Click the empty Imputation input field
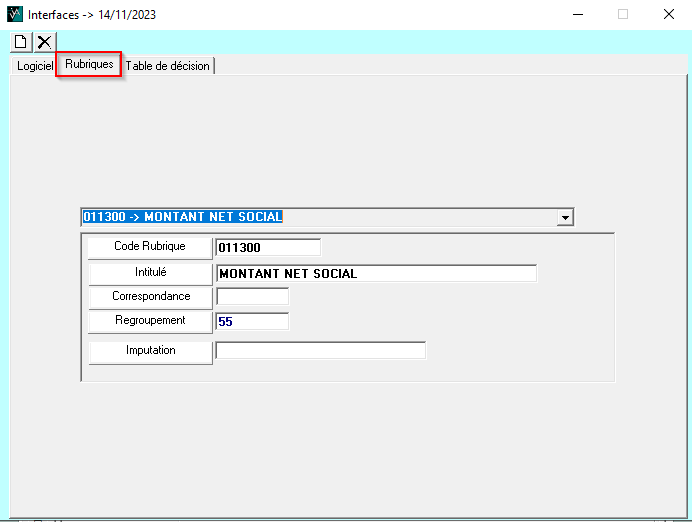This screenshot has width=692, height=522. point(321,350)
